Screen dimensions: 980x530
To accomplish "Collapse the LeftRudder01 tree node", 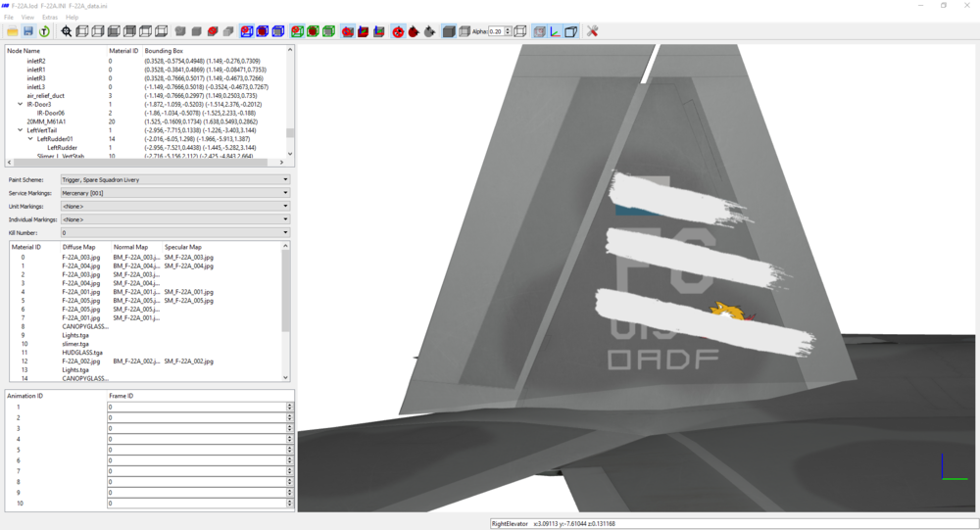I will [30, 139].
